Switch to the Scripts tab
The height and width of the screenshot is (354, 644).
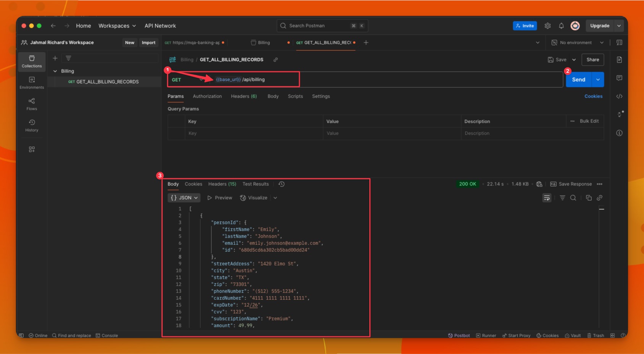coord(295,96)
